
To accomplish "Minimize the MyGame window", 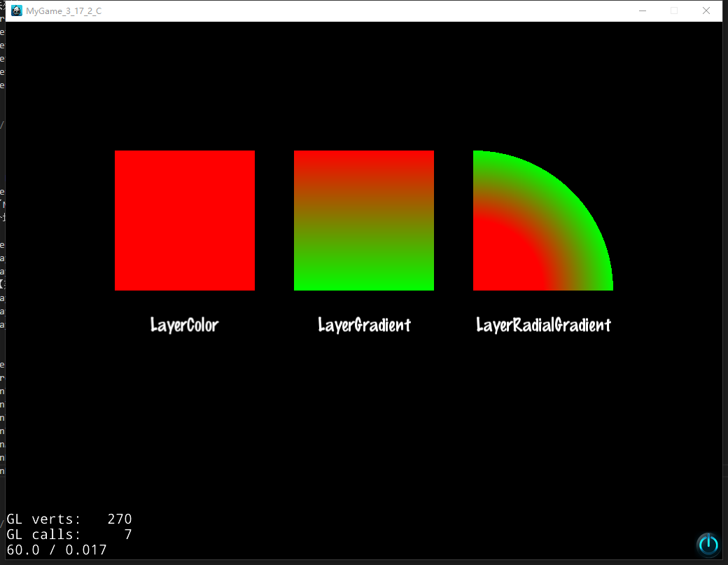I will [x=643, y=11].
